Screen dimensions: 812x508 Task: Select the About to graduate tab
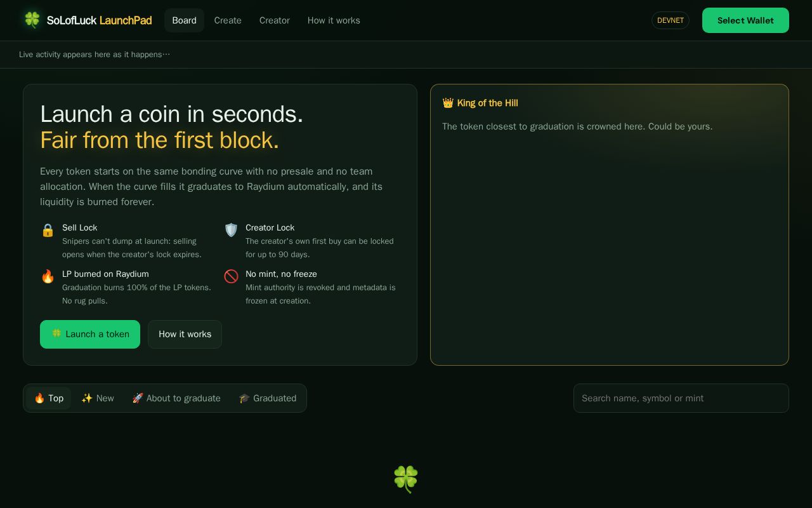[176, 398]
